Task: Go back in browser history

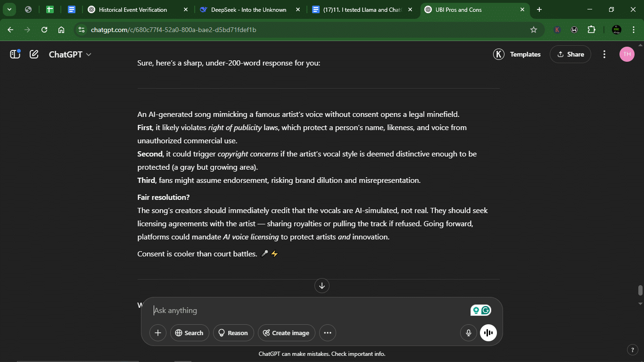Action: (x=10, y=30)
